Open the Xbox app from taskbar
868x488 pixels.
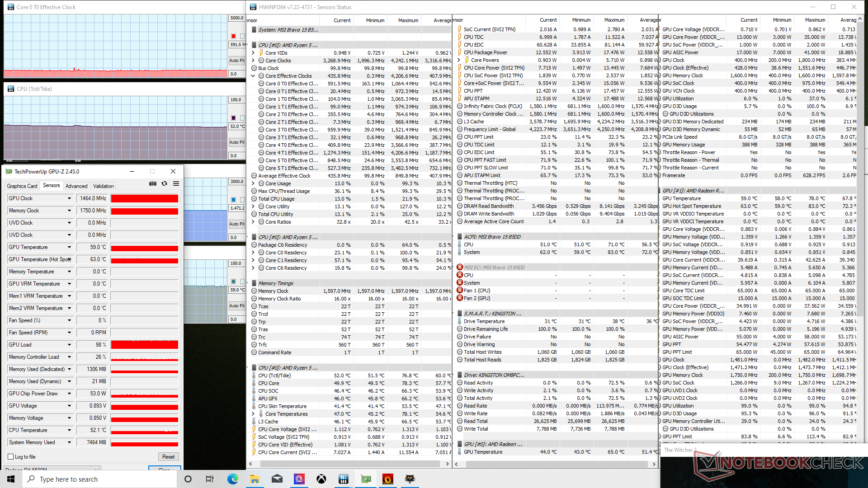[x=321, y=479]
